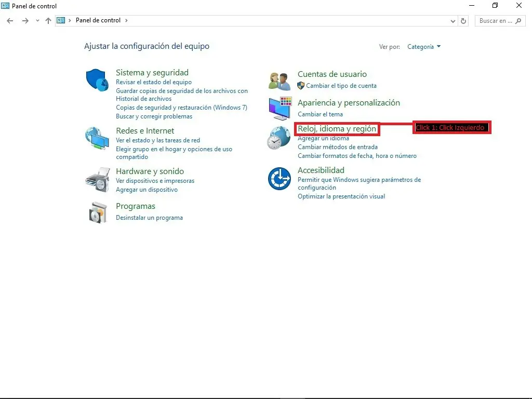532x399 pixels.
Task: Open Apariencia y personalización category
Action: point(349,103)
